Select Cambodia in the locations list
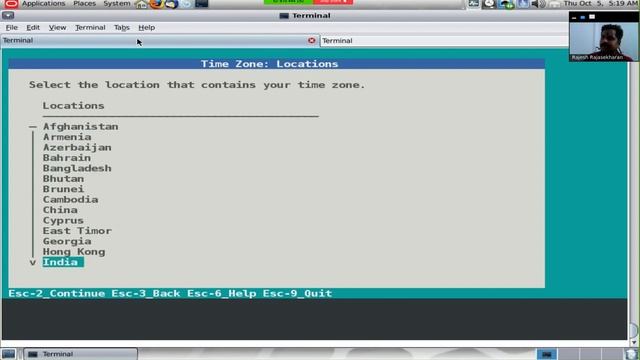The image size is (640, 360). [70, 200]
